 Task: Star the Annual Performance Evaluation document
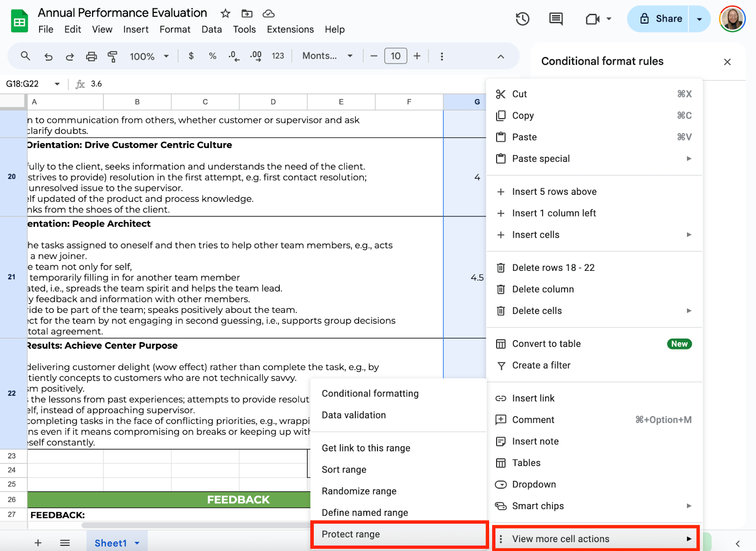(225, 13)
